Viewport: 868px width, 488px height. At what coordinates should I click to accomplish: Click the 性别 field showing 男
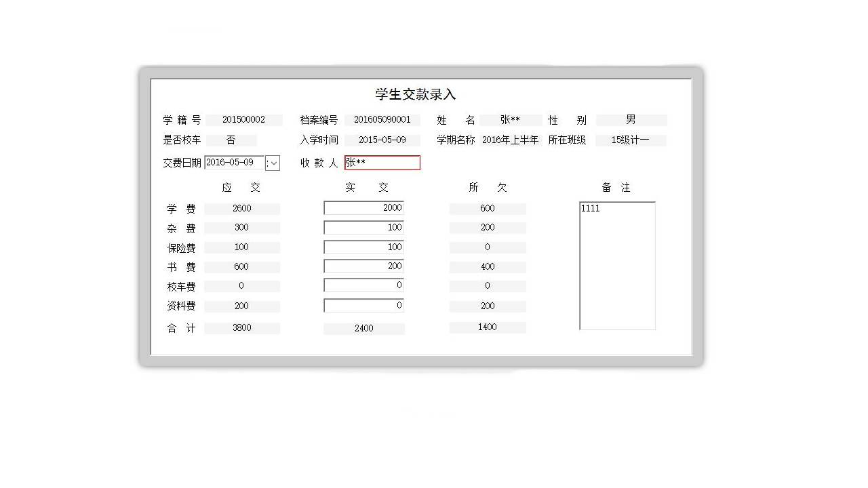click(631, 120)
